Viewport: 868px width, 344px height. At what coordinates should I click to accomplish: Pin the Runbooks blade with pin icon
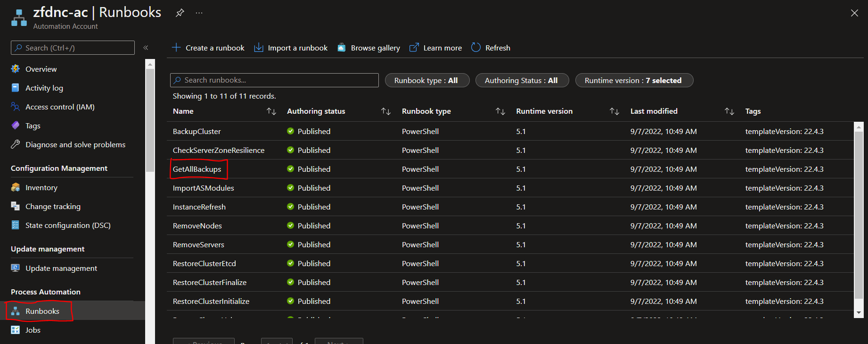tap(180, 13)
